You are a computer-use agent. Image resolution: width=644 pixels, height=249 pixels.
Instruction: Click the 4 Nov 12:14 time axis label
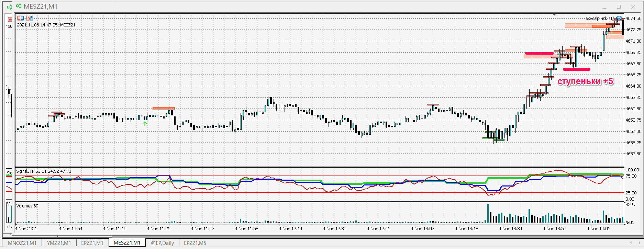(x=290, y=228)
